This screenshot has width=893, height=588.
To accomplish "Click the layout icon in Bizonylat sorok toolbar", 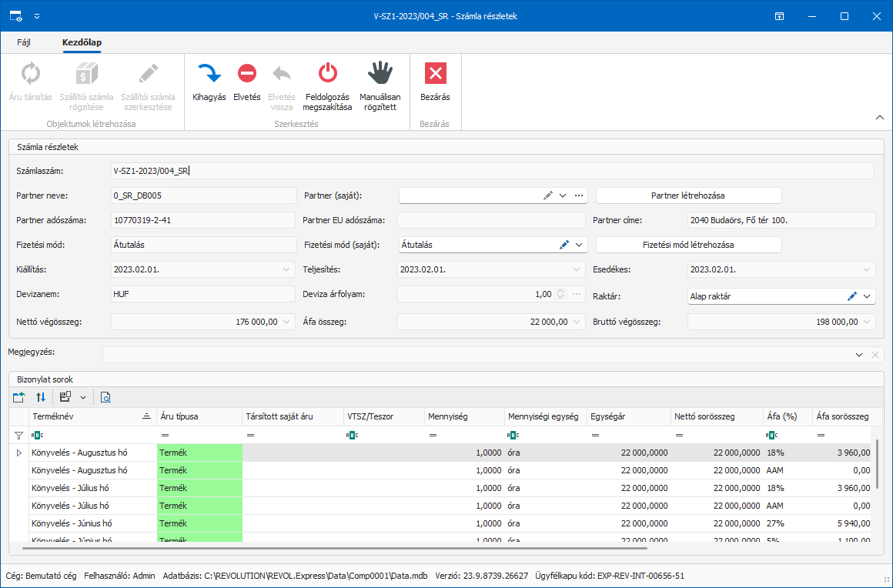I will (65, 397).
